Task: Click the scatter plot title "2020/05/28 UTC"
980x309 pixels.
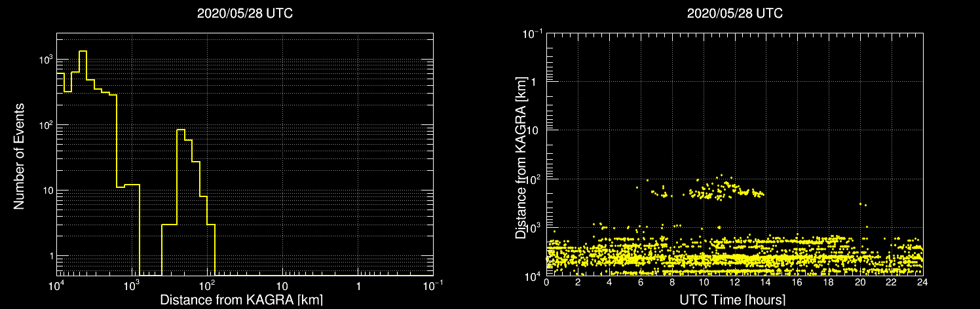Action: click(735, 13)
